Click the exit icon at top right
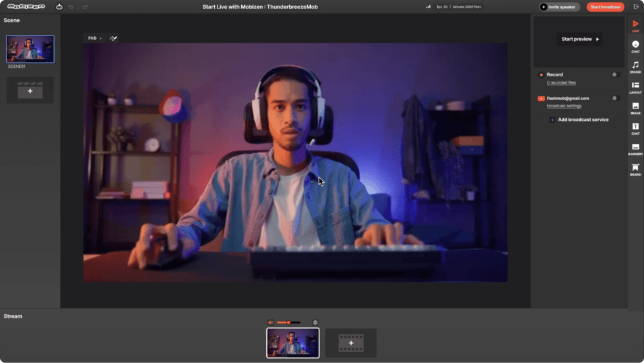This screenshot has width=644, height=363. tap(636, 7)
